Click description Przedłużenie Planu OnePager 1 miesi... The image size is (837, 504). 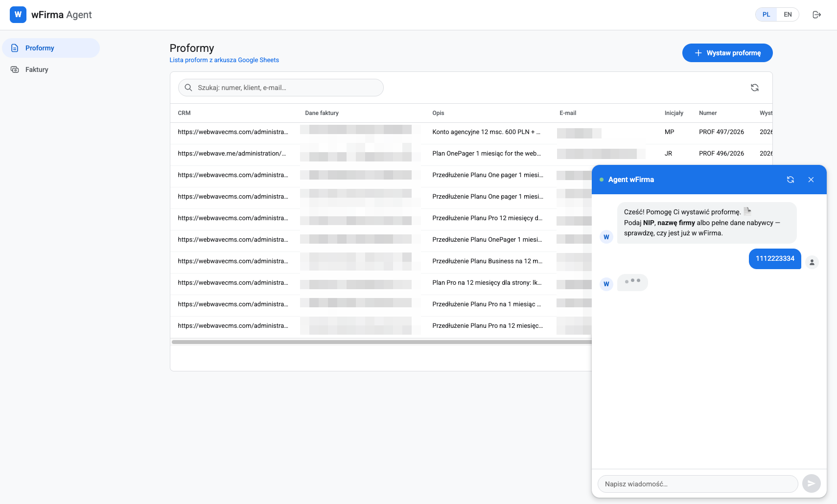[x=487, y=240]
